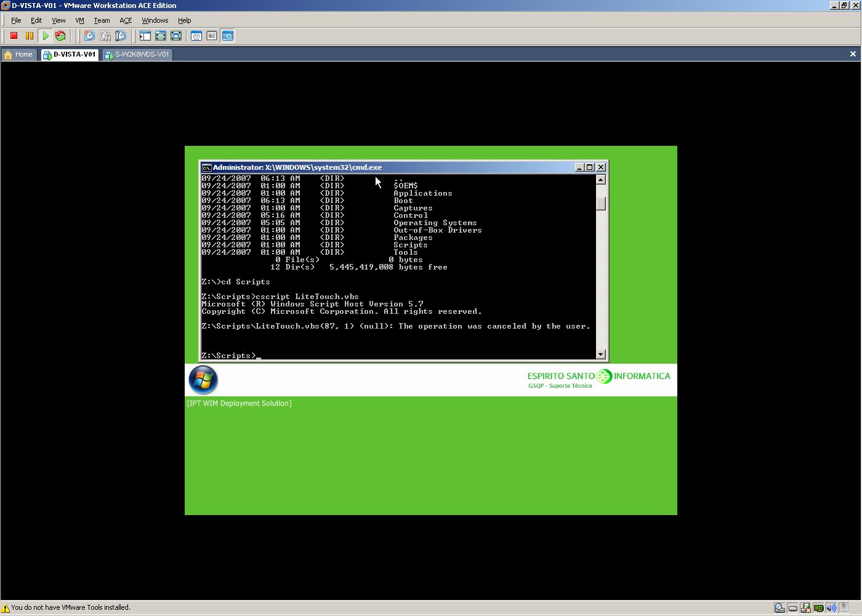Click the '$OEM$' directory entry

click(x=406, y=186)
